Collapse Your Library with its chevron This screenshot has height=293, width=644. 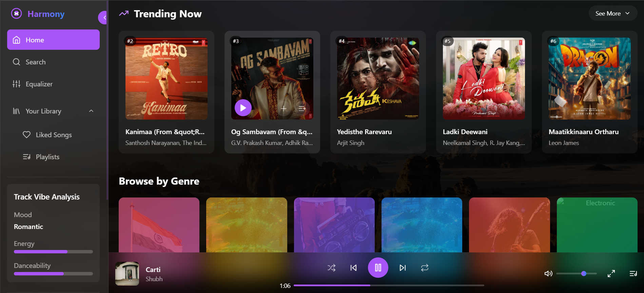91,111
